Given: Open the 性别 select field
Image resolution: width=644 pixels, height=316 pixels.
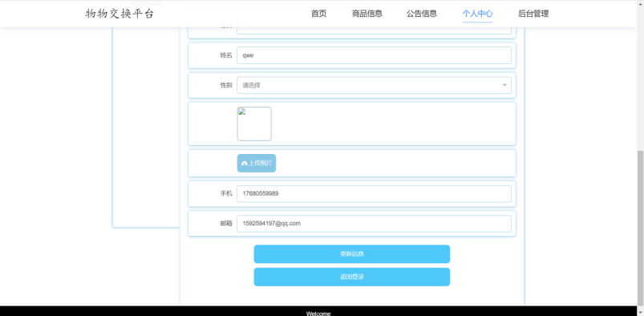Looking at the screenshot, I should click(x=374, y=85).
